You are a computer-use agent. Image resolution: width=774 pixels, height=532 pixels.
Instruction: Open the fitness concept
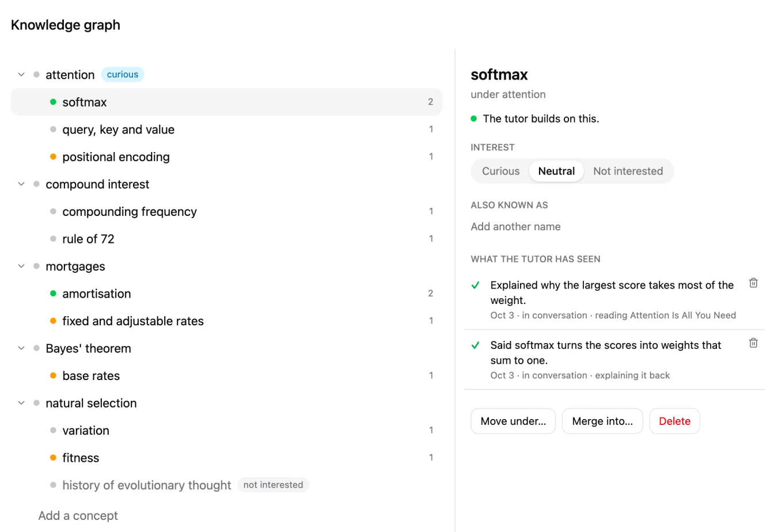point(226,458)
